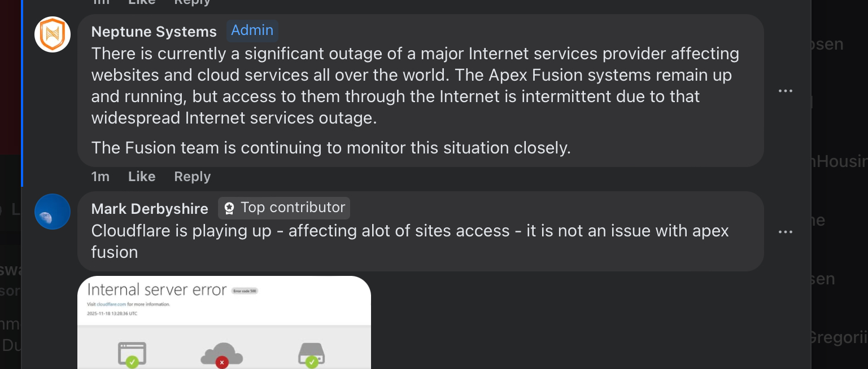This screenshot has width=868, height=369.
Task: Click the Top contributor badge icon
Action: (229, 208)
